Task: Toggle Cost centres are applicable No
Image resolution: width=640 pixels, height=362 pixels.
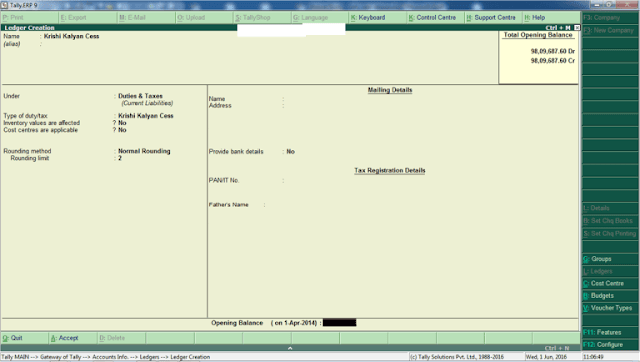Action: coord(122,130)
